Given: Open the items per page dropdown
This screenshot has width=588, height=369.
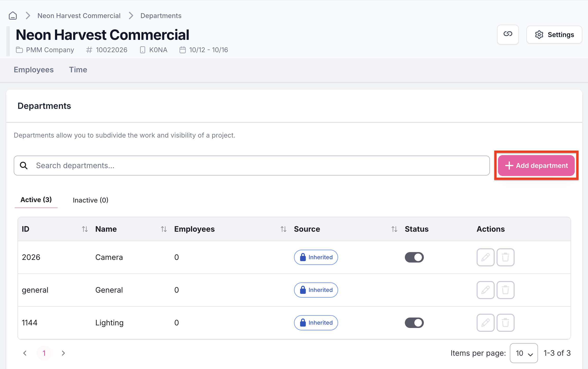Looking at the screenshot, I should (x=524, y=353).
